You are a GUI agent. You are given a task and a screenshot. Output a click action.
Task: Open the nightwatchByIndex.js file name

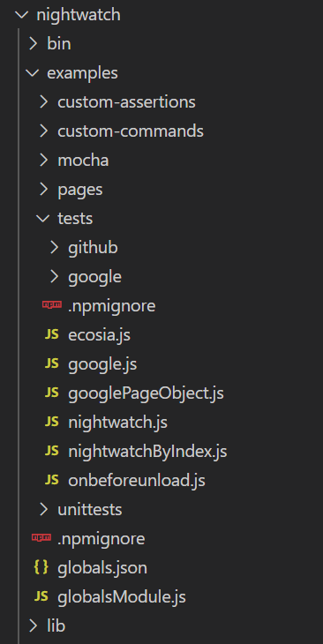tap(148, 452)
